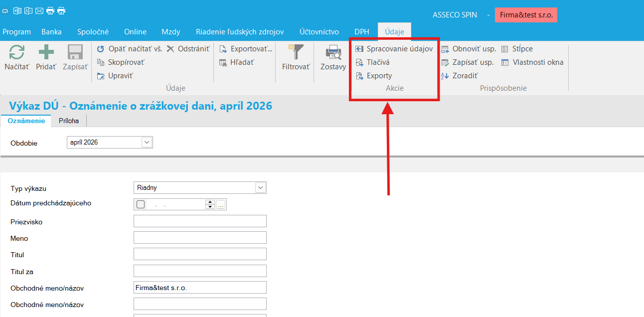Image resolution: width=644 pixels, height=317 pixels.
Task: Click Obchodné meno field with Firma&test s.r.o.
Action: point(200,288)
